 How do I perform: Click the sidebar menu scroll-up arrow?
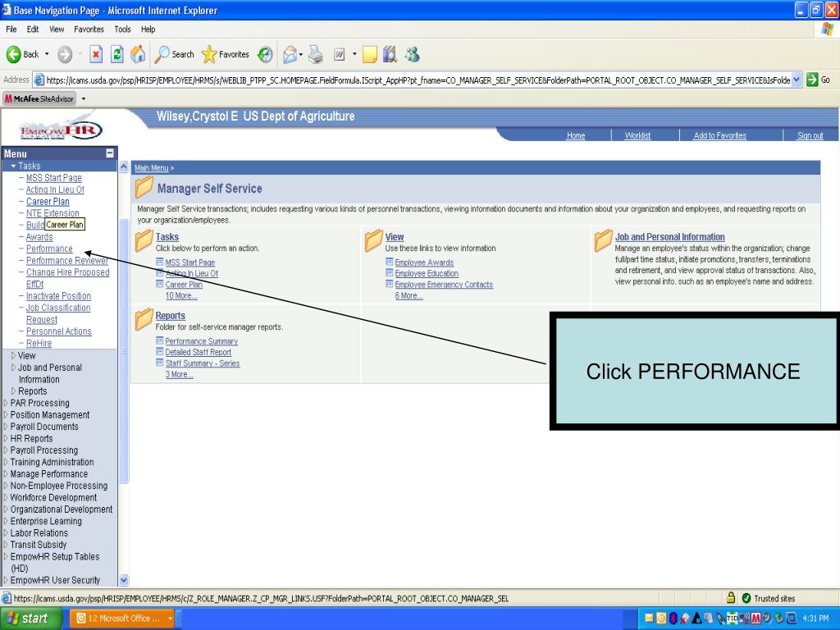tap(123, 167)
